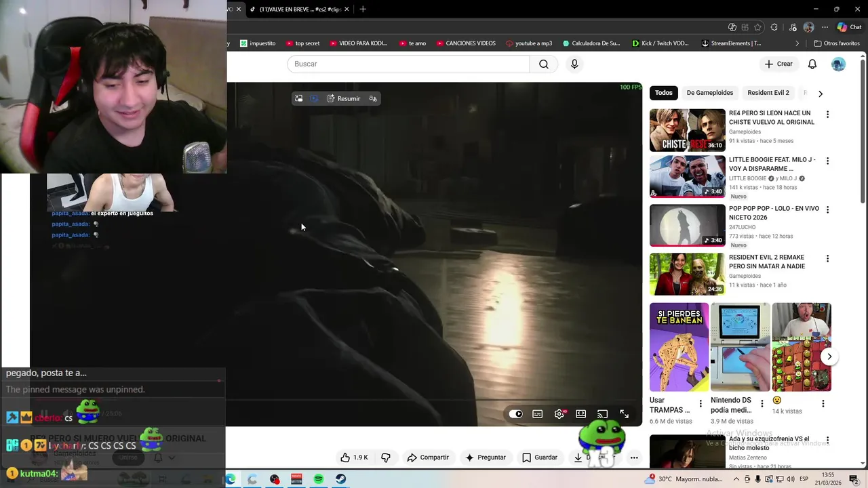Open the impuestito bookmark
Viewport: 868px width, 488px height.
(258, 43)
